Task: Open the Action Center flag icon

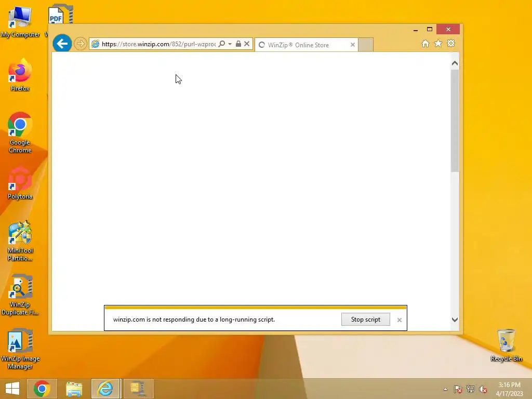Action: tap(458, 389)
